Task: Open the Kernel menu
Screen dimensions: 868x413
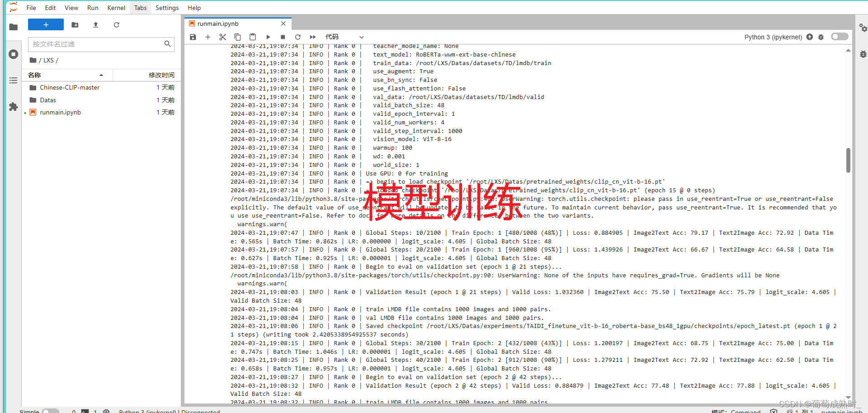Action: (116, 8)
